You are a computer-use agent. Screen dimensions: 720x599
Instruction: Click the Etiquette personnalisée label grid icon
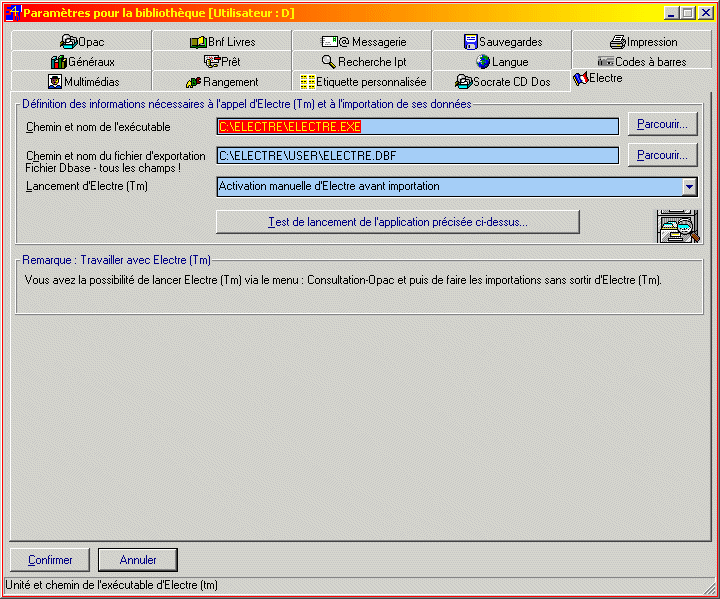[308, 82]
